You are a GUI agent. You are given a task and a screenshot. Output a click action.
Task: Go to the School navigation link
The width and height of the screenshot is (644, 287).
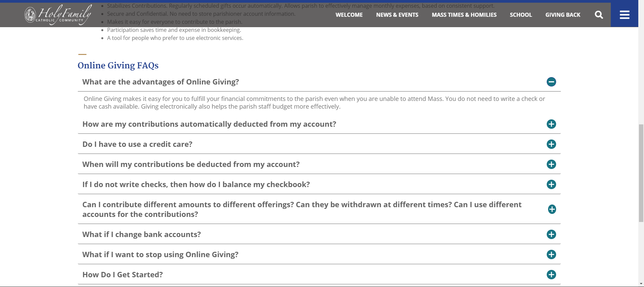pos(521,15)
